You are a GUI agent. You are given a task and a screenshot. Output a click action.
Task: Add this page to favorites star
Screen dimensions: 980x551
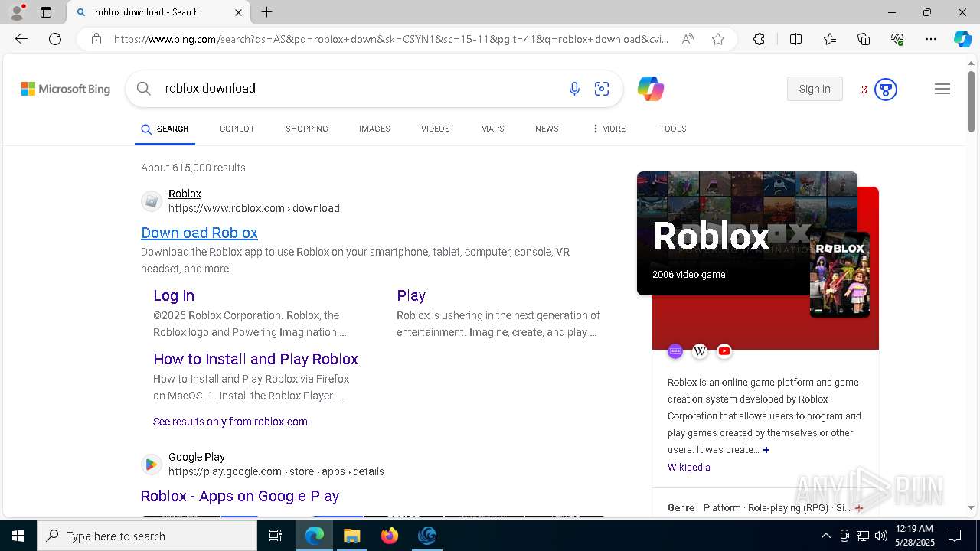click(718, 39)
